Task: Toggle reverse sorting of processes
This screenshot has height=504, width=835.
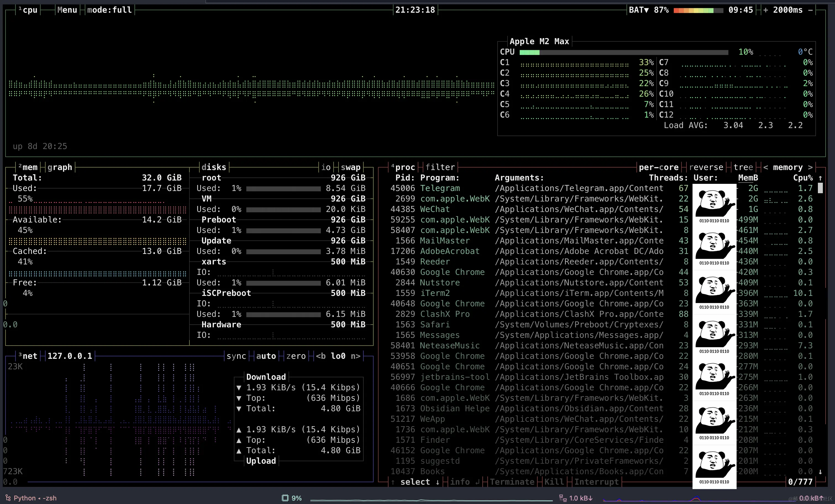Action: (706, 167)
